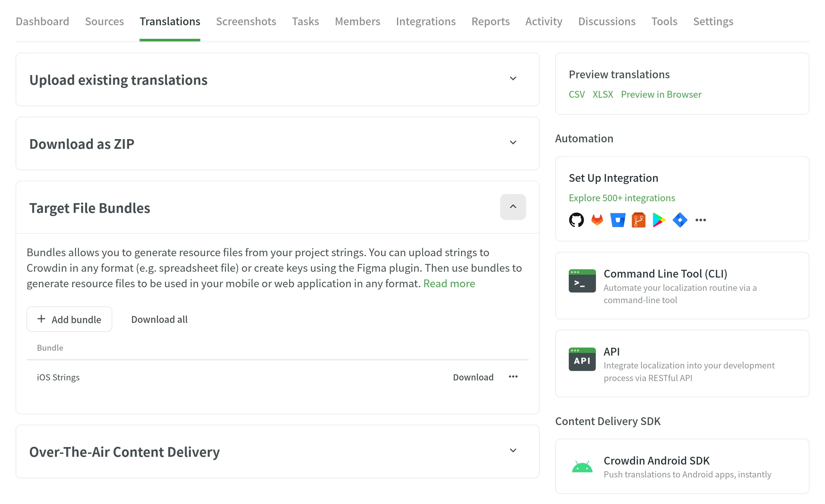Collapse the Target File Bundles section
825x504 pixels.
pos(512,207)
